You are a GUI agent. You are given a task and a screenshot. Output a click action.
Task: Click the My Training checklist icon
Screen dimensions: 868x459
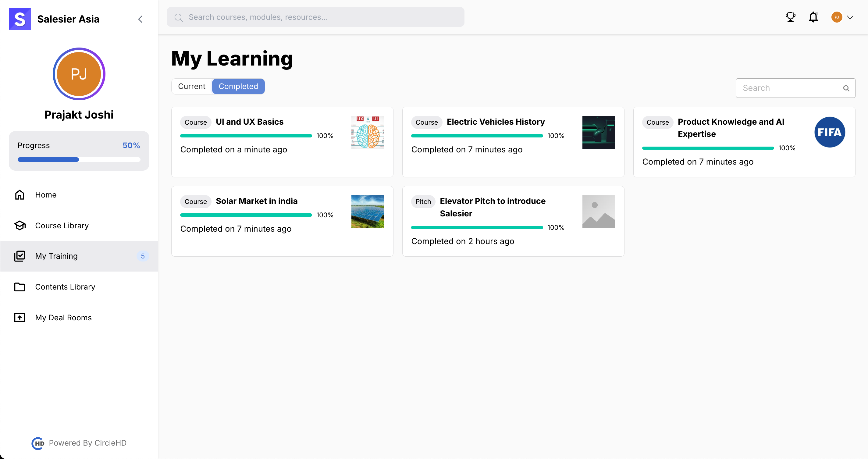tap(20, 256)
